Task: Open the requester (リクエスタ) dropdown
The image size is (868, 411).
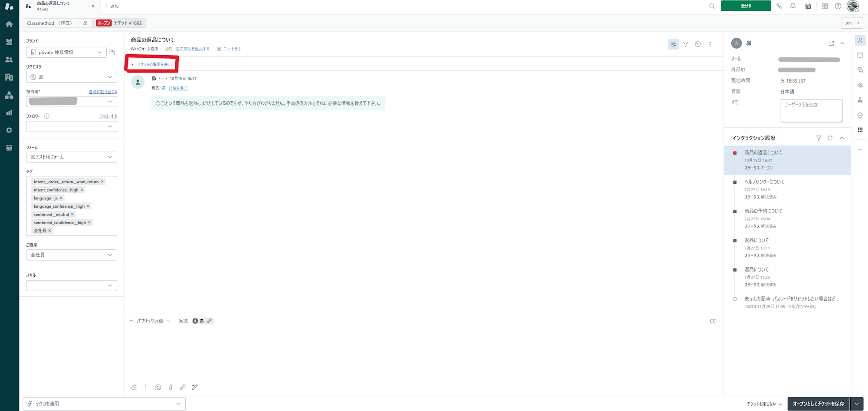Action: [72, 77]
